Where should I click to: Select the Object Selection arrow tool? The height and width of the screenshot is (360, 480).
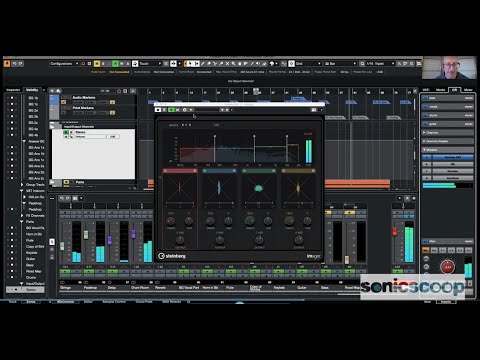point(190,63)
